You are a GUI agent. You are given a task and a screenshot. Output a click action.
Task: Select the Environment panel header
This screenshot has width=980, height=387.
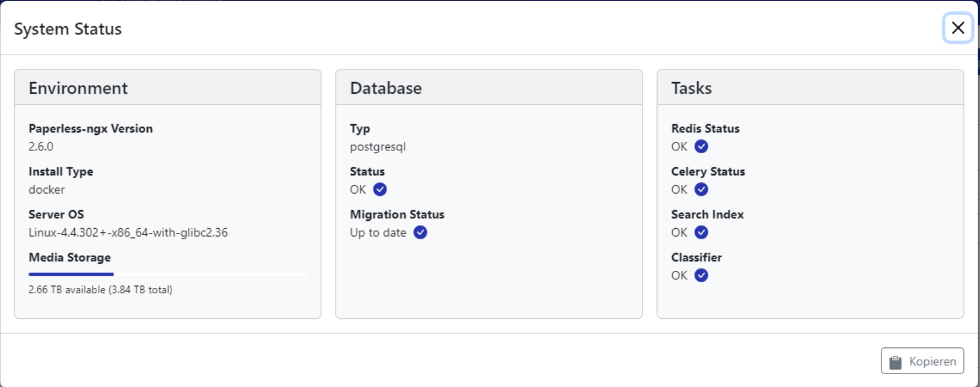[x=78, y=88]
